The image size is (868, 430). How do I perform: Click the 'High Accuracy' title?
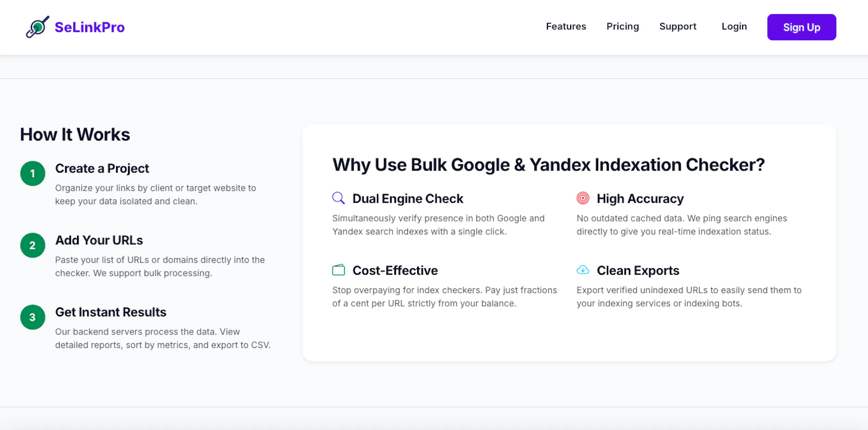(x=640, y=199)
